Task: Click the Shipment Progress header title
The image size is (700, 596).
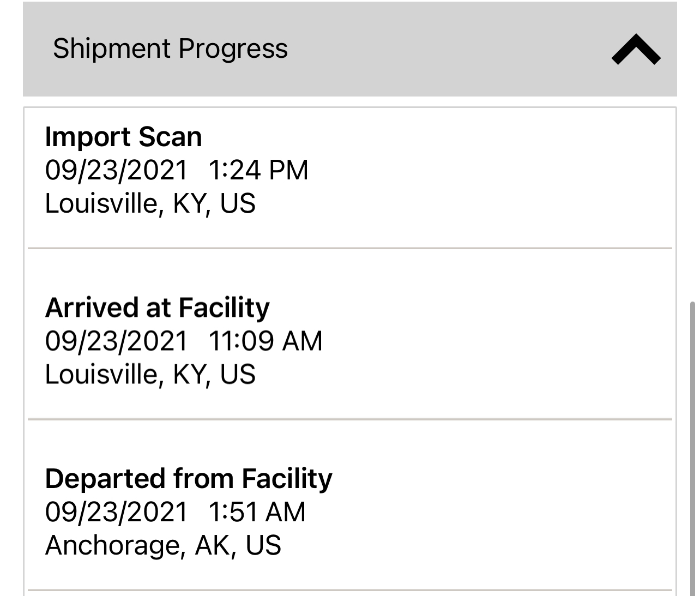Action: point(170,49)
